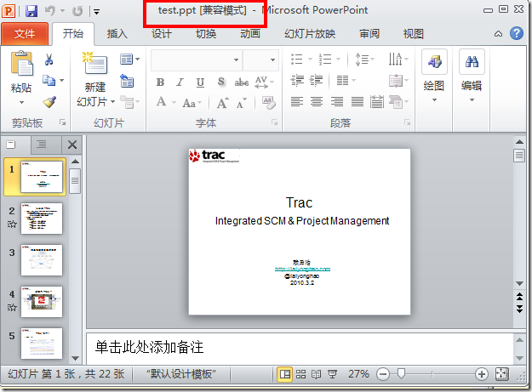Open the font dialog launcher
This screenshot has width=532, height=392.
pyautogui.click(x=274, y=122)
